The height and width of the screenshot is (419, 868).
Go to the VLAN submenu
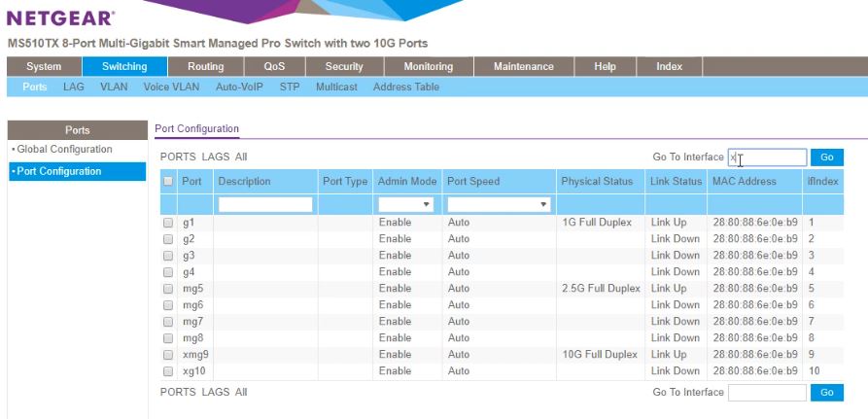[x=114, y=87]
